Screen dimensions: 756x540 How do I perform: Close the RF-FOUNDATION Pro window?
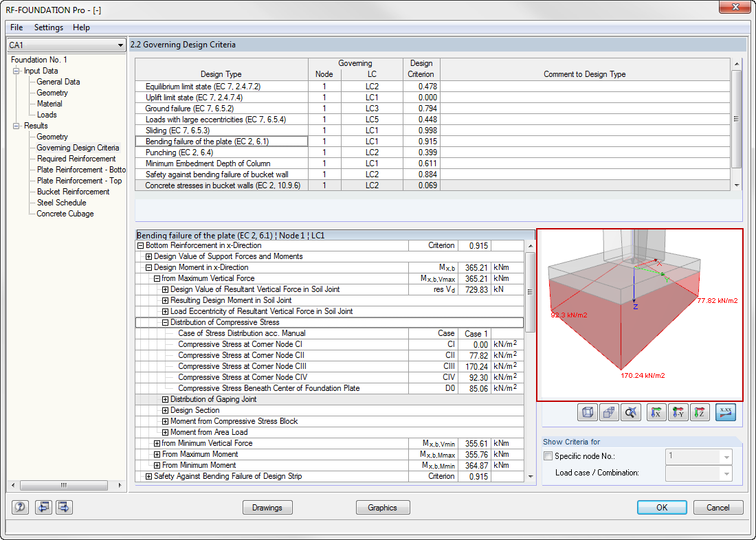735,7
